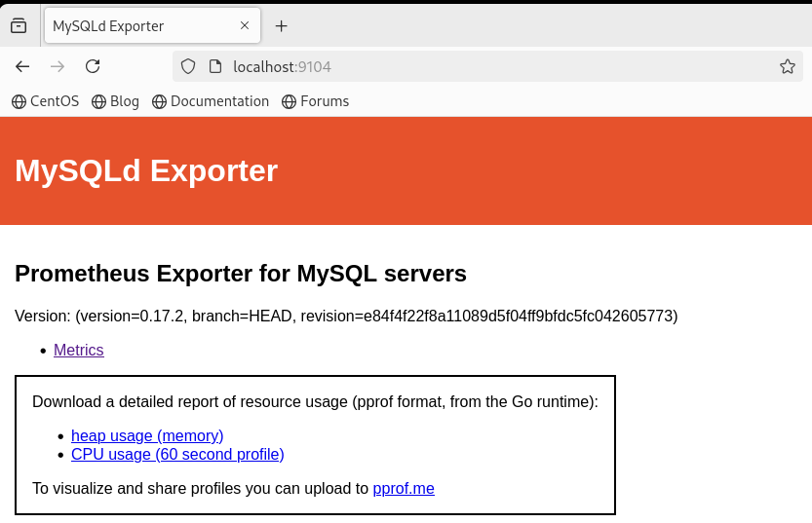The image size is (812, 523).
Task: Click the browser back arrow
Action: tap(22, 66)
